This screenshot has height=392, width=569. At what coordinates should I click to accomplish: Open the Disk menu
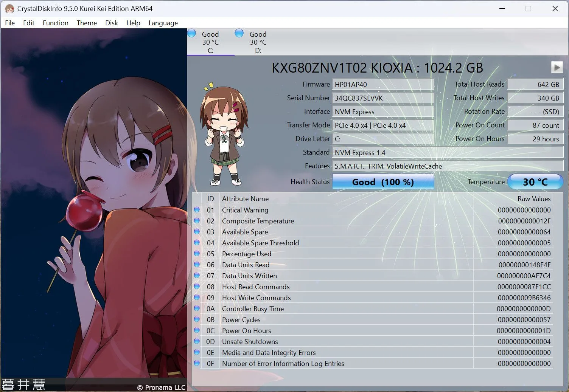112,23
